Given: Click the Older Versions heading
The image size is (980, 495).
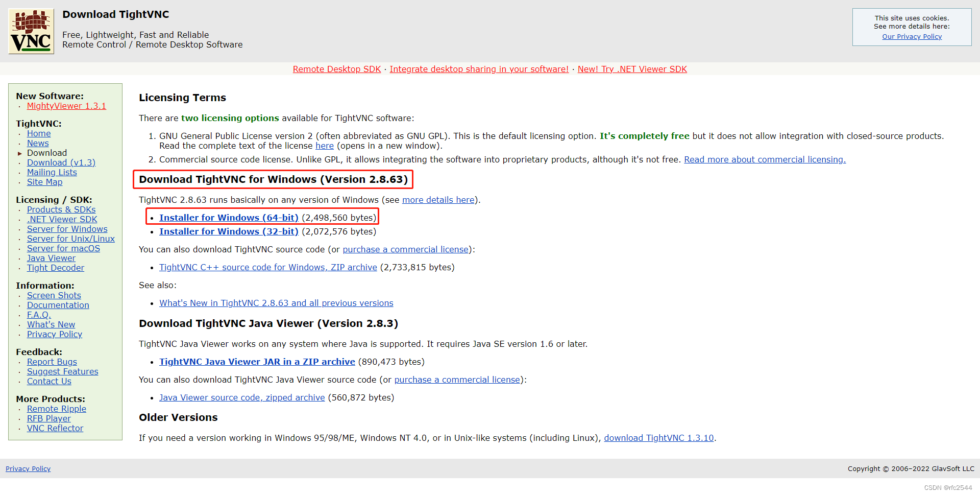Looking at the screenshot, I should coord(178,417).
